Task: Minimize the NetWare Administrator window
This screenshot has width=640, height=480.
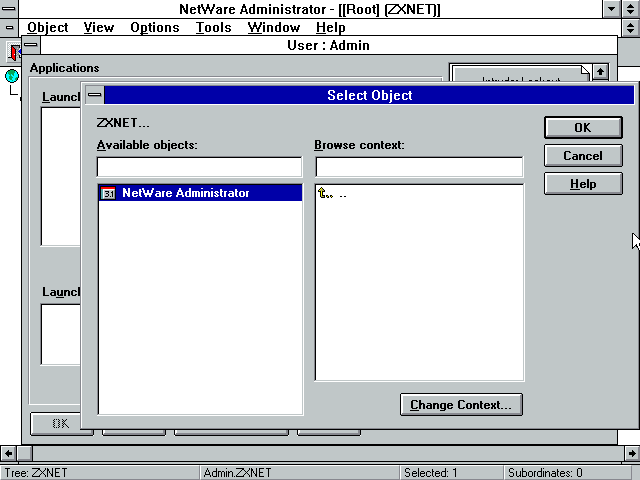Action: coord(611,9)
